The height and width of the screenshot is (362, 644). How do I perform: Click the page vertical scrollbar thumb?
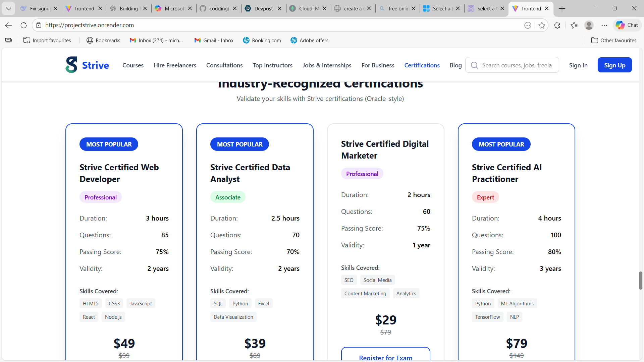pos(640,280)
